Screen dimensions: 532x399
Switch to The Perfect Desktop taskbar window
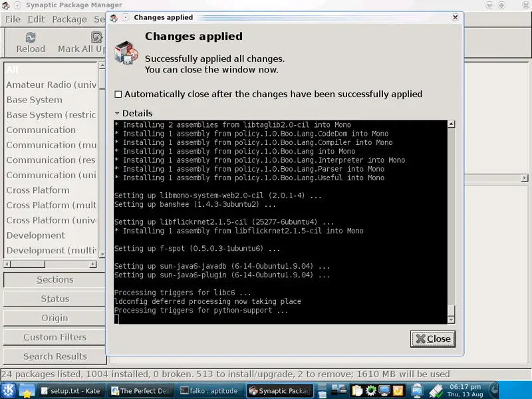point(141,391)
